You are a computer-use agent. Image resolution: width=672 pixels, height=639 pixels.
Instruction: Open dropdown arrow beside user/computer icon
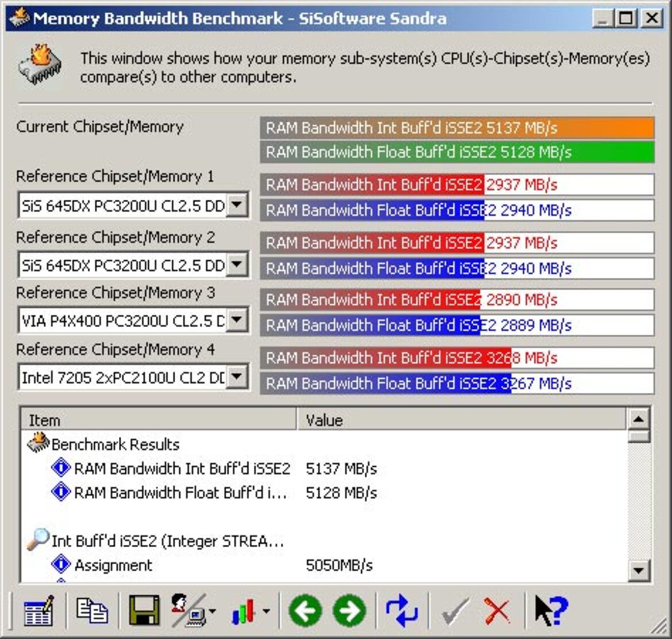click(213, 611)
